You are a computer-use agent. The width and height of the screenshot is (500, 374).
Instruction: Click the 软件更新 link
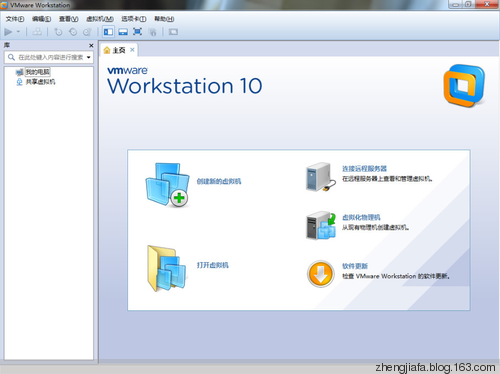355,266
